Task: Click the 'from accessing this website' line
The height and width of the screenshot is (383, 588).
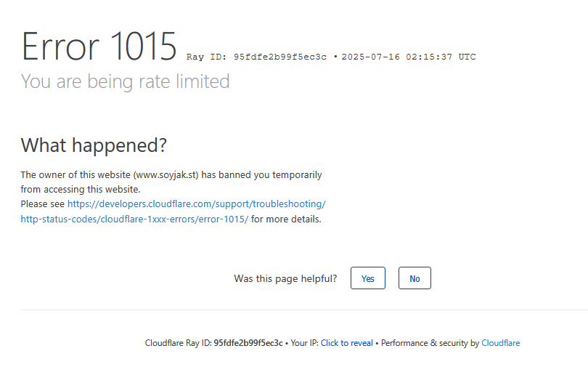Action: 80,189
